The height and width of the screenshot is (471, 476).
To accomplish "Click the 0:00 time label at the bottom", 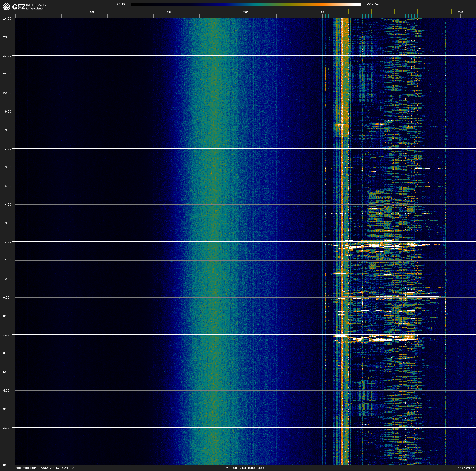I will [6, 465].
